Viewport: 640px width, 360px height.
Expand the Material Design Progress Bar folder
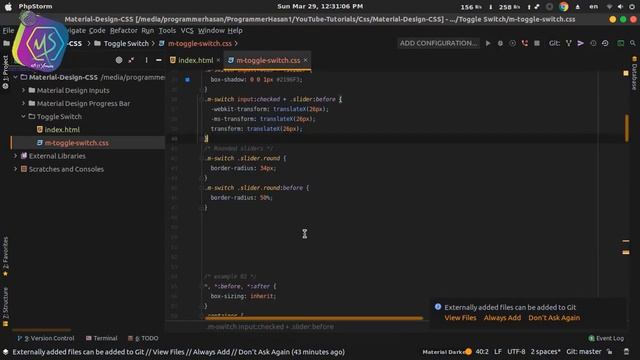23,103
